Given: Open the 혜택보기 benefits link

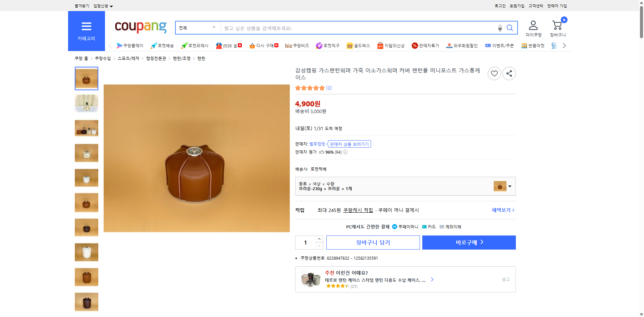Looking at the screenshot, I should tap(500, 210).
